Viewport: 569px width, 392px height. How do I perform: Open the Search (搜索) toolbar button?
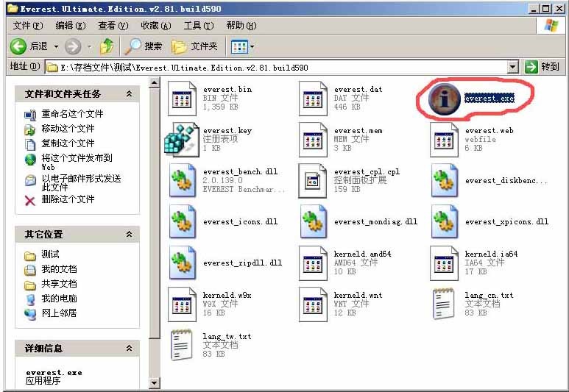pyautogui.click(x=144, y=46)
